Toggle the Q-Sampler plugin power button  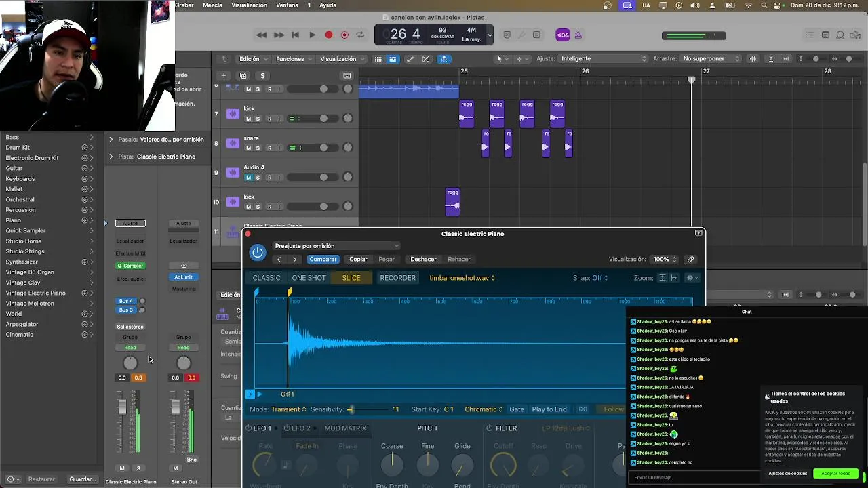pyautogui.click(x=258, y=253)
